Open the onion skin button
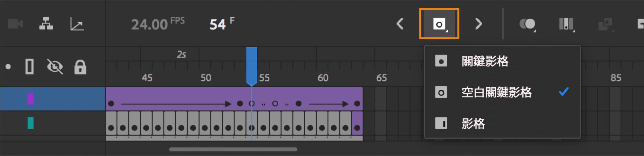This screenshot has width=644, height=156. click(527, 24)
